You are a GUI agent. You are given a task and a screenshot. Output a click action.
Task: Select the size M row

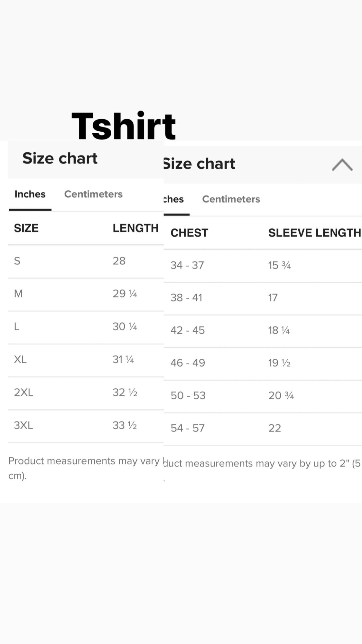(x=86, y=294)
